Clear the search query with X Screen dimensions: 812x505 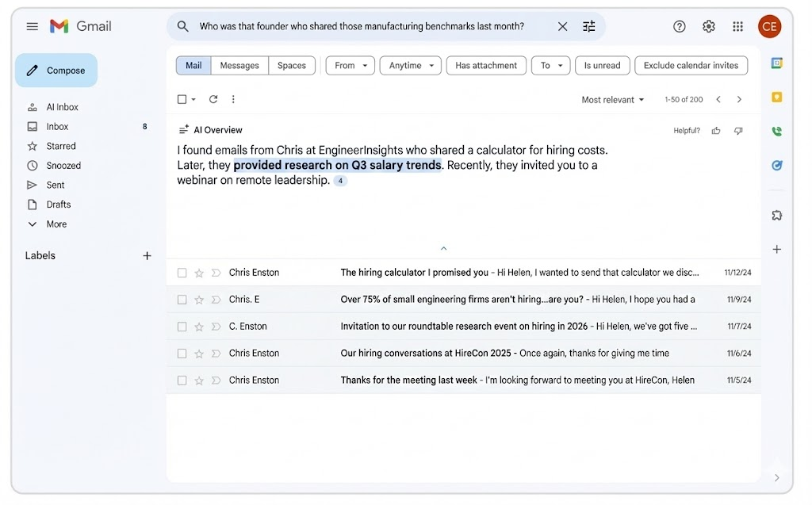(562, 26)
